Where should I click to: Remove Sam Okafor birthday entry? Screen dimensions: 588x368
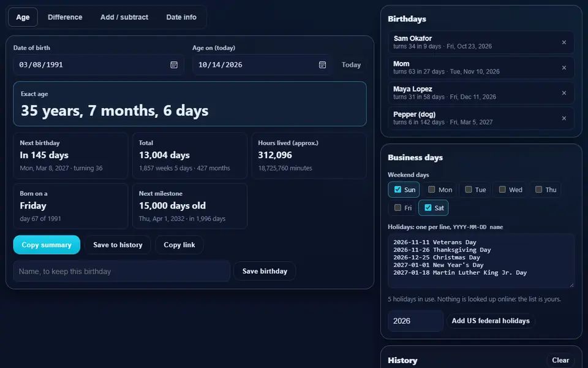(x=563, y=42)
